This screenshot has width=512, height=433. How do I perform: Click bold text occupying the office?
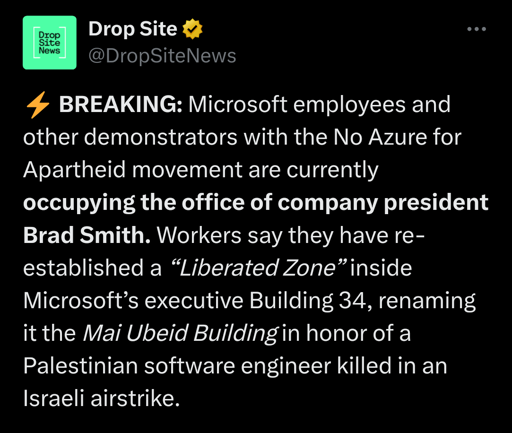134,203
